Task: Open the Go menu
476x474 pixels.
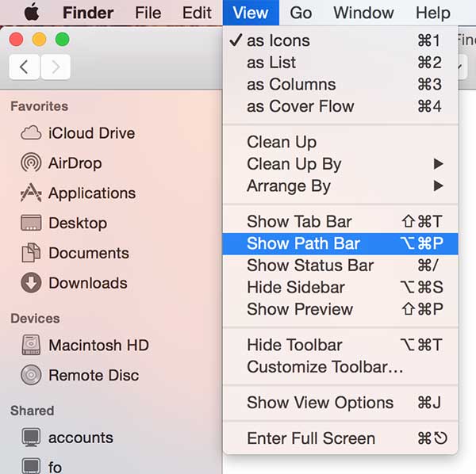Action: [301, 13]
